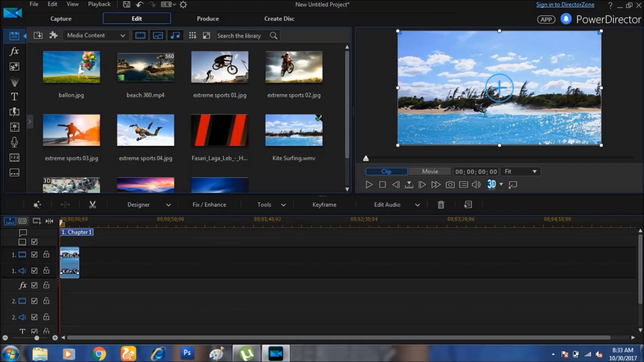Viewport: 644px width, 362px height.
Task: Open the File menu
Action: (x=34, y=4)
